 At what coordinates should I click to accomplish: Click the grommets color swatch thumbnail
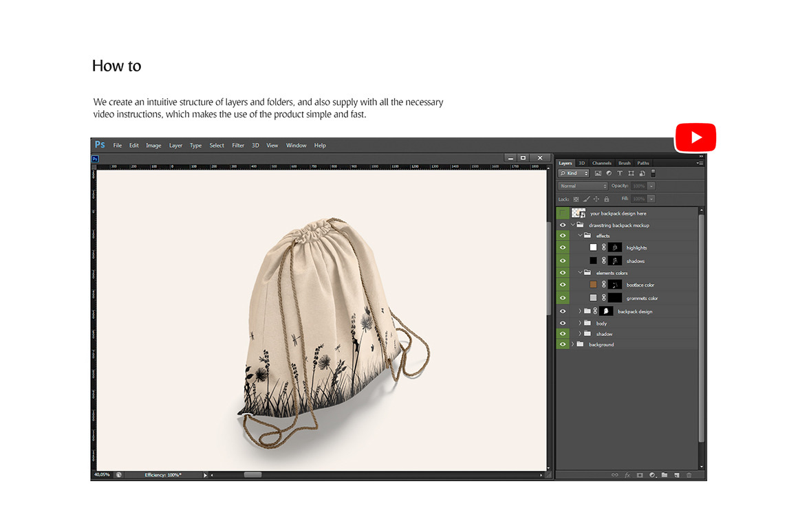click(593, 298)
